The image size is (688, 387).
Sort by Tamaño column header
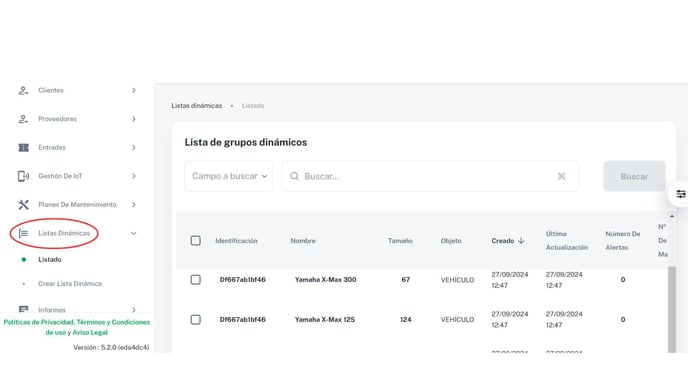point(400,241)
